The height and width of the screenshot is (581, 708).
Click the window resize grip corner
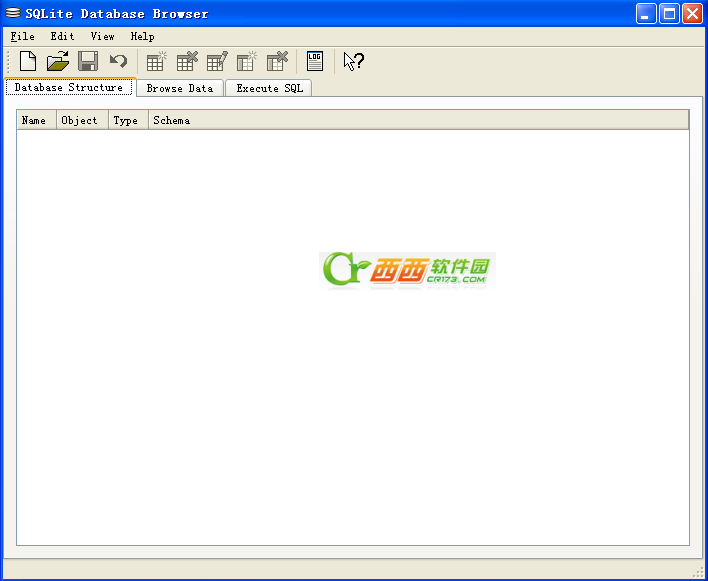pos(700,572)
